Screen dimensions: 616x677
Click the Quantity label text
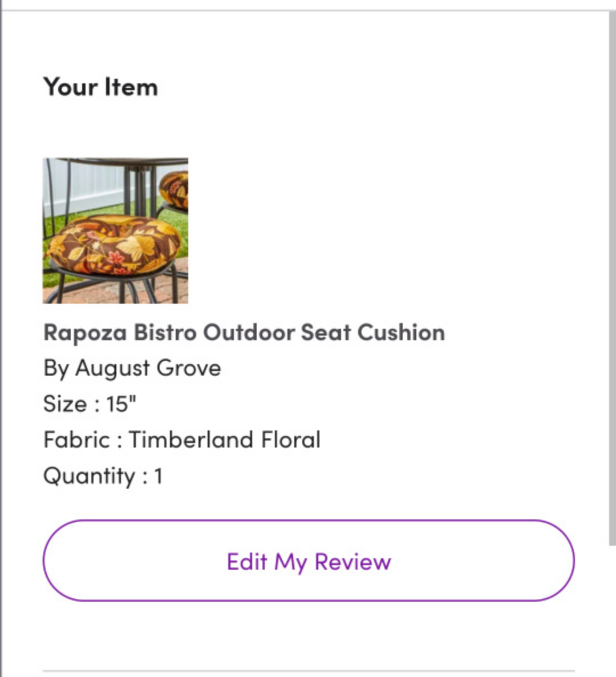(90, 476)
